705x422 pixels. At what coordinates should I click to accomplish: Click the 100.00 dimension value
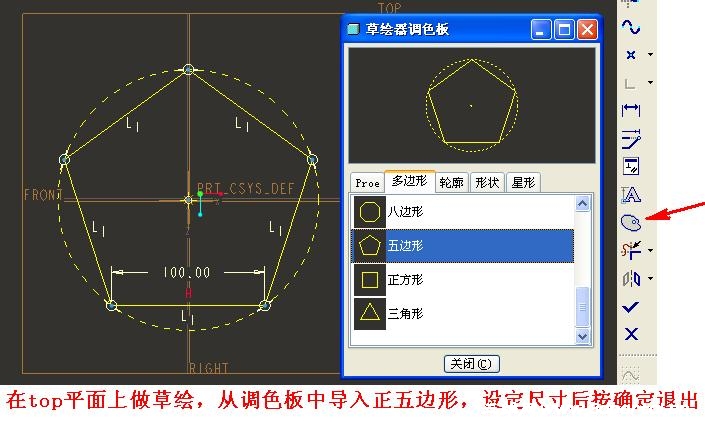tap(186, 272)
